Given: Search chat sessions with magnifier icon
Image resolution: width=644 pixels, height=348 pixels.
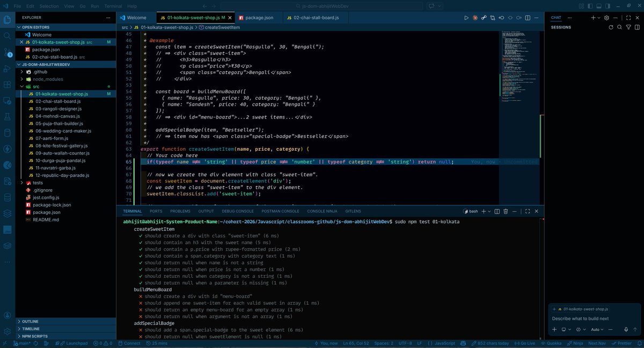Looking at the screenshot, I should coord(619,27).
